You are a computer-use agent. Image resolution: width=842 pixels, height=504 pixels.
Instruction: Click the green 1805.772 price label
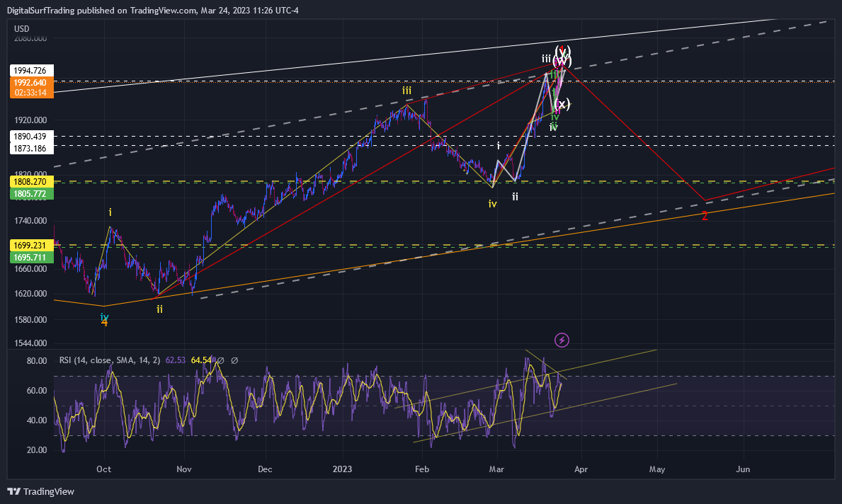[x=31, y=194]
